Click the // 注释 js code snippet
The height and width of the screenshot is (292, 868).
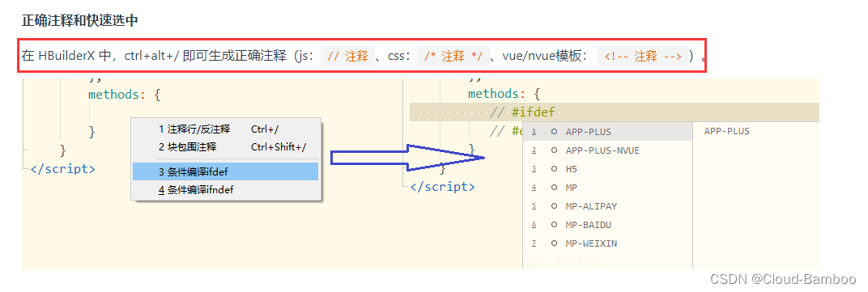point(347,57)
